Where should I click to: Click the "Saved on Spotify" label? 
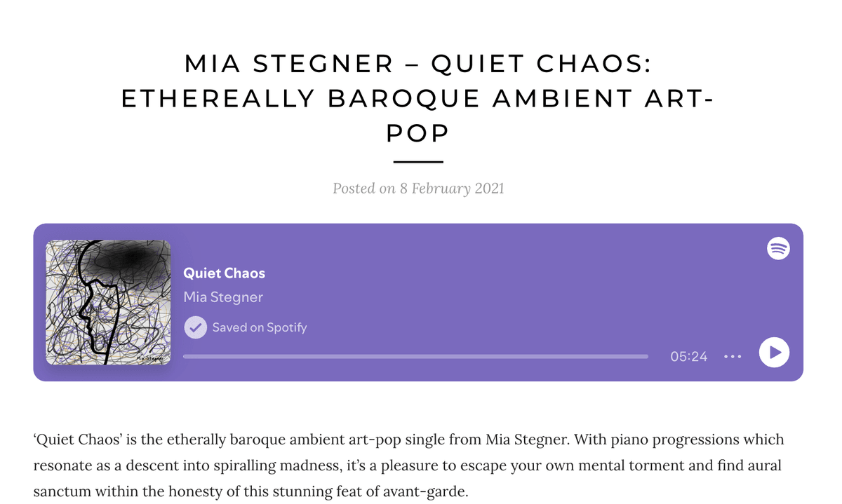pyautogui.click(x=260, y=327)
